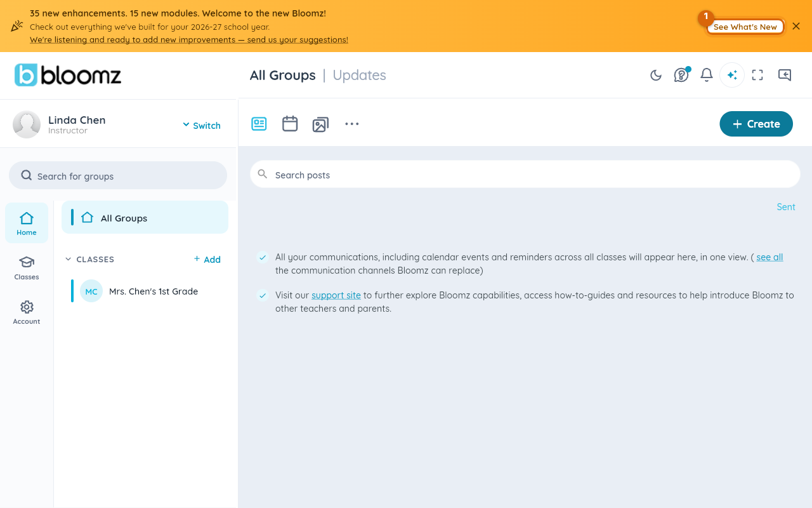Click the MC class avatar

[x=91, y=291]
